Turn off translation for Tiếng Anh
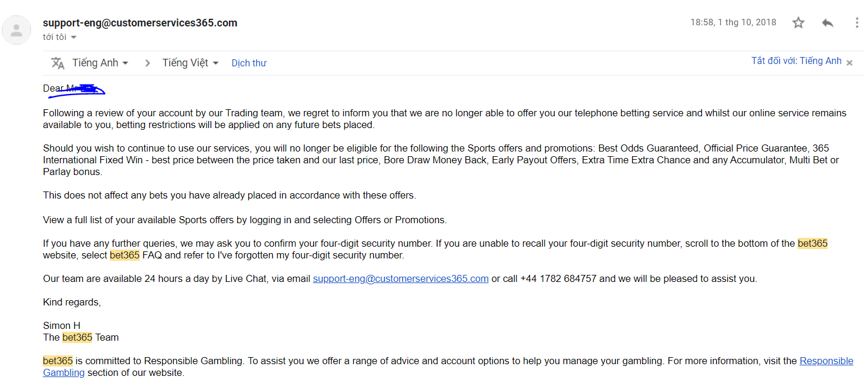This screenshot has height=390, width=868. coord(796,61)
